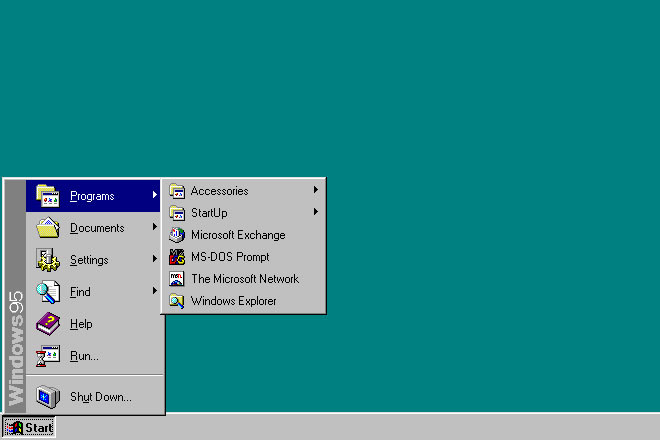Expand the Programs submenu arrow
The height and width of the screenshot is (440, 660).
154,195
